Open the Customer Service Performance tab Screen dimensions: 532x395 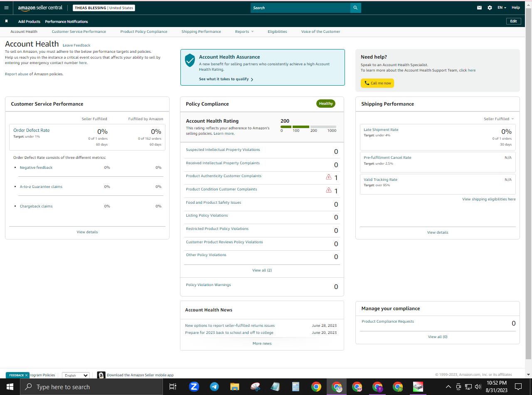(x=79, y=32)
